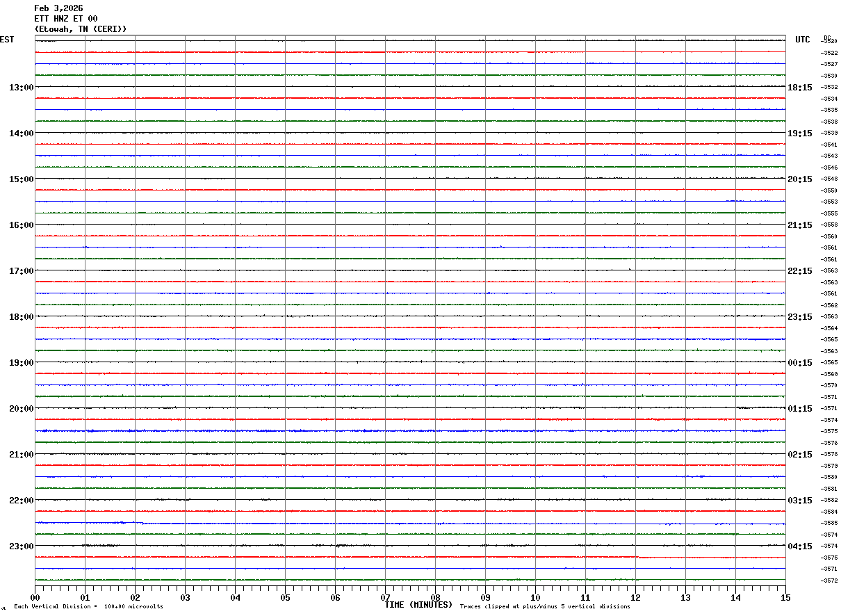Select the DC offset value -3560
This screenshot has width=841, height=616.
pyautogui.click(x=829, y=236)
